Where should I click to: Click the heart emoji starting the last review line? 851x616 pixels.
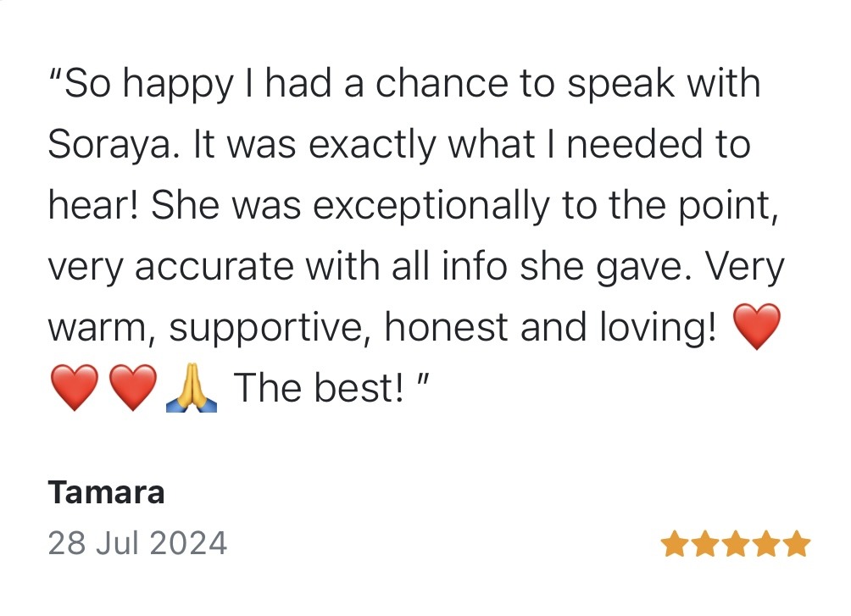pyautogui.click(x=75, y=388)
